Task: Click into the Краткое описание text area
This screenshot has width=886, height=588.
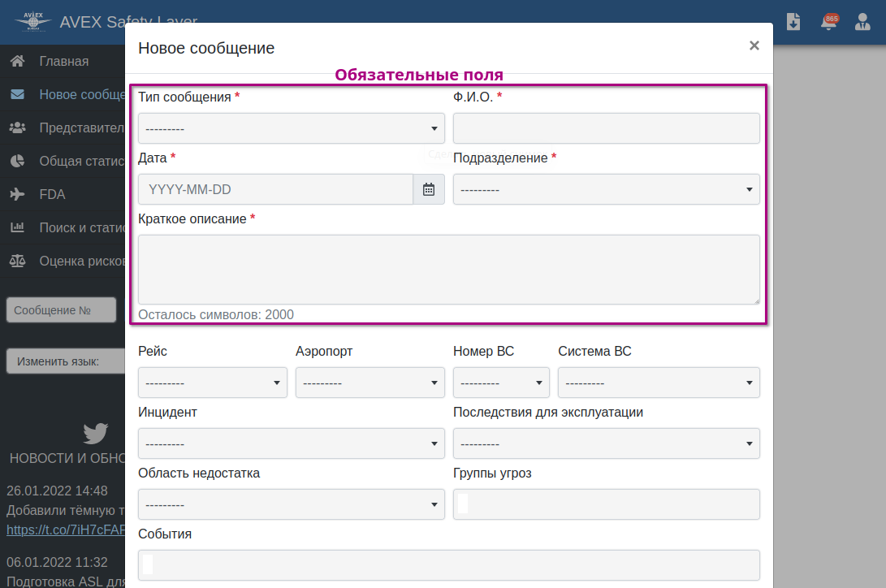Action: [448, 270]
